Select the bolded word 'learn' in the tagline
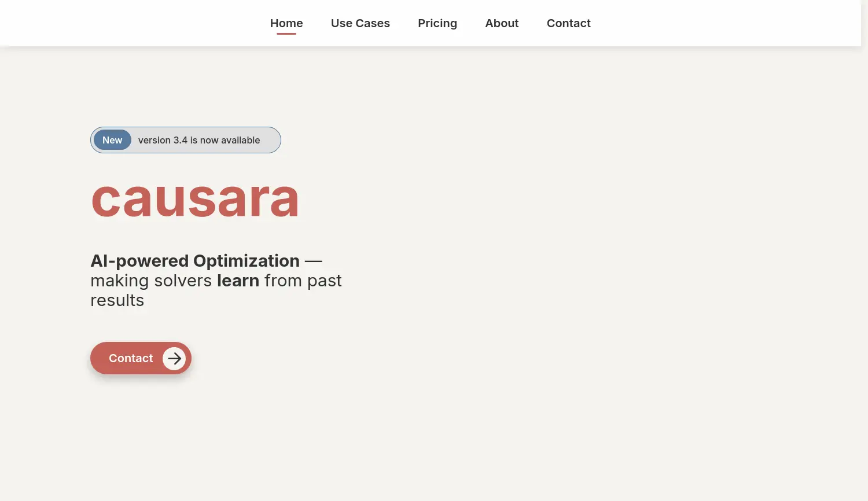This screenshot has height=501, width=868. [x=238, y=281]
